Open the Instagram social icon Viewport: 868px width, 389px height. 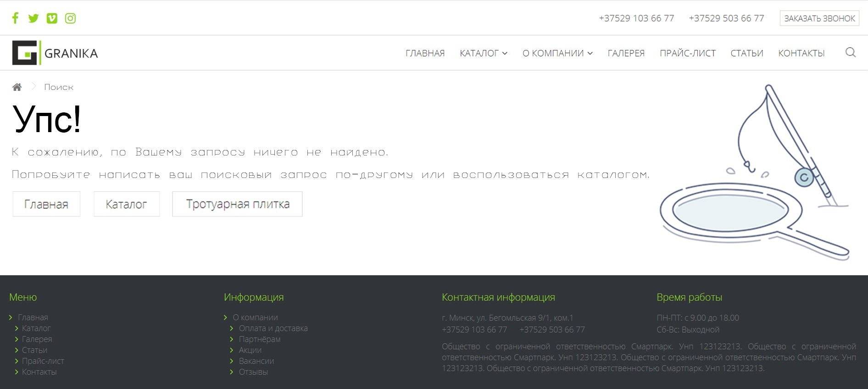coord(70,18)
